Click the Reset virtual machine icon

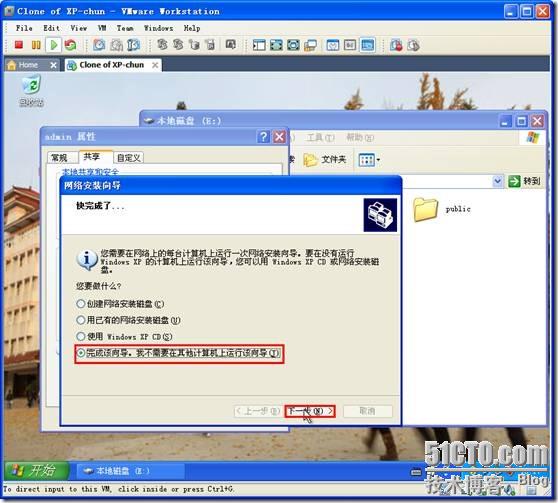[70, 45]
